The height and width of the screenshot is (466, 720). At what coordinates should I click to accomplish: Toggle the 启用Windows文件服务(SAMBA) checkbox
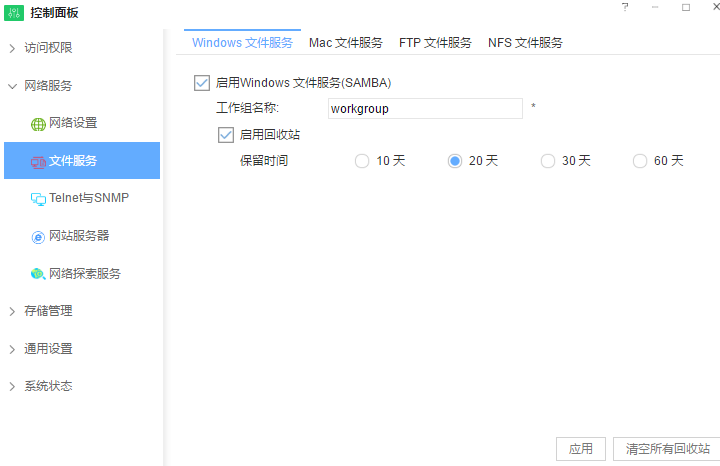203,83
